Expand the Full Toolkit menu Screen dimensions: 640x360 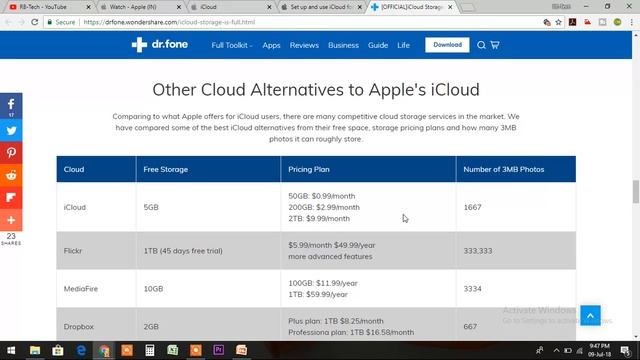231,45
